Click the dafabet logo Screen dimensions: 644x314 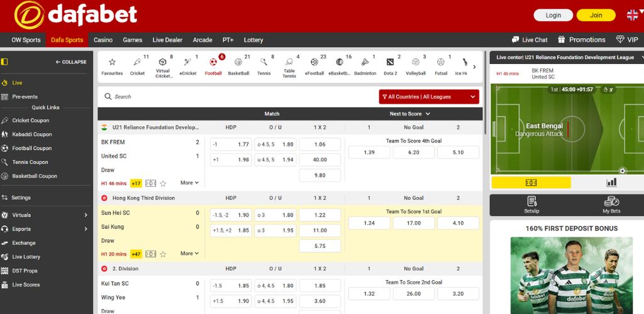click(75, 14)
